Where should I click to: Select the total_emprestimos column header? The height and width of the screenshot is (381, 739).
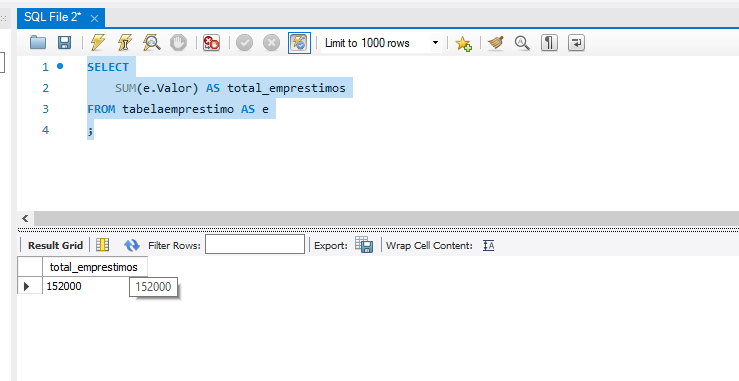pyautogui.click(x=95, y=267)
